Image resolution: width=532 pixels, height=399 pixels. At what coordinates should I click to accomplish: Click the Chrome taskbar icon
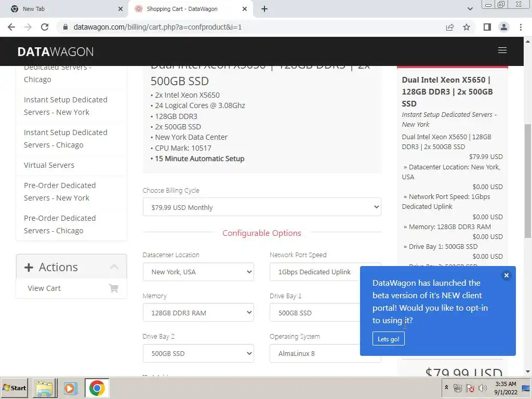pos(97,388)
